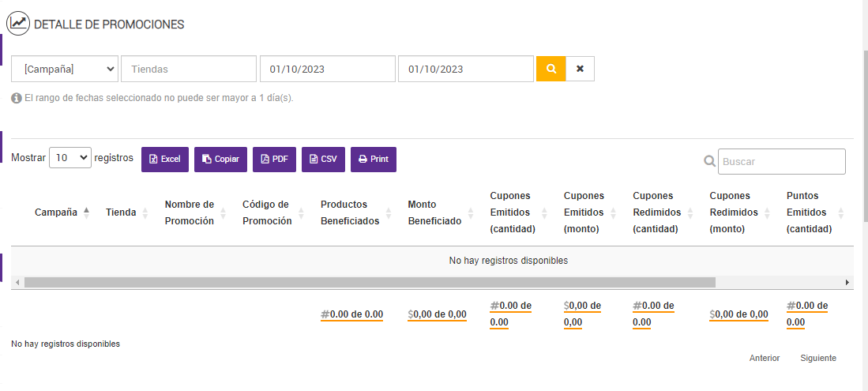Focus the Buscar search box

pyautogui.click(x=781, y=161)
